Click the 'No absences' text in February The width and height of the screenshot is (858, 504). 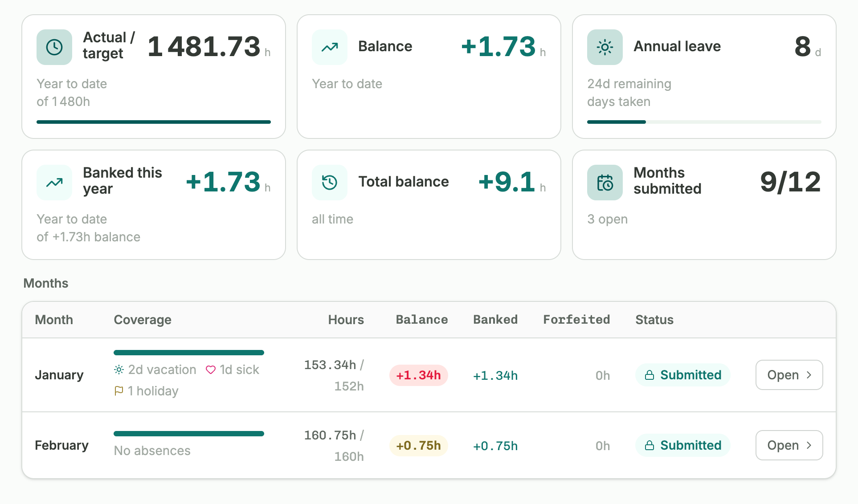coord(152,451)
